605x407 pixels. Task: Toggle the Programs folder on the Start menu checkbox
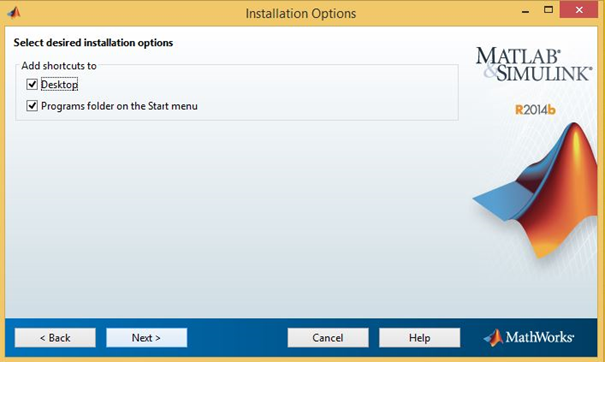[x=32, y=106]
